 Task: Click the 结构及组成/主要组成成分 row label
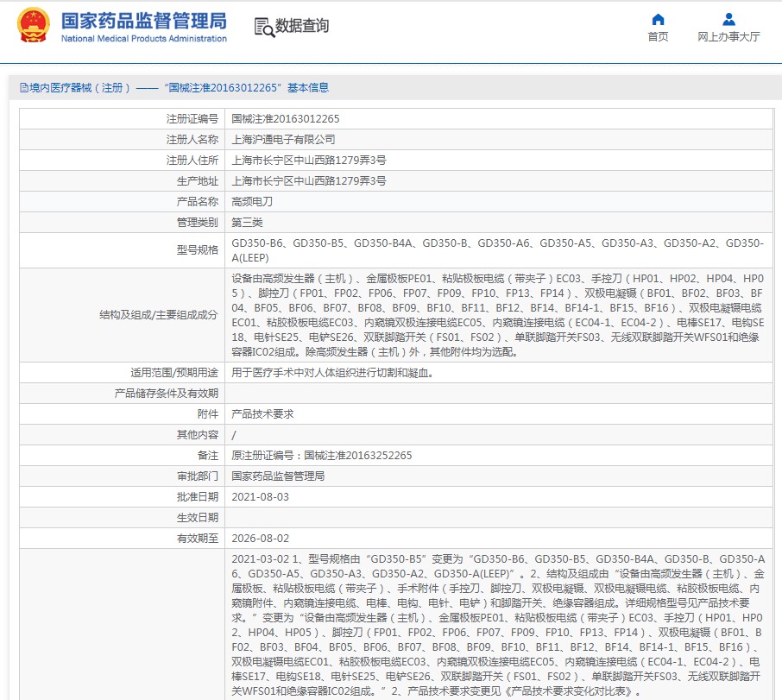159,315
